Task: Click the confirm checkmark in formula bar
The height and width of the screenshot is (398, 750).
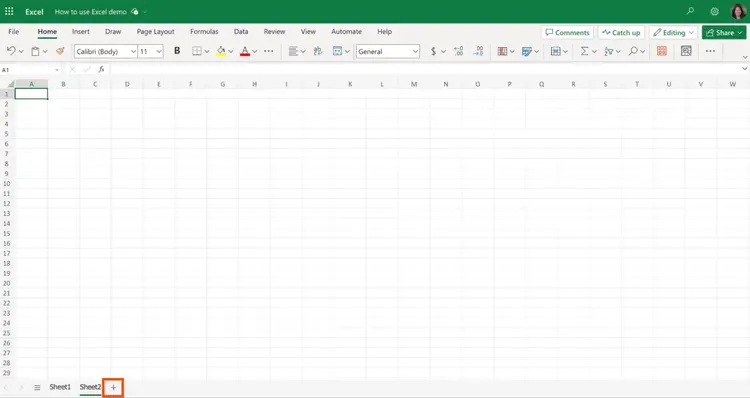Action: pos(87,69)
